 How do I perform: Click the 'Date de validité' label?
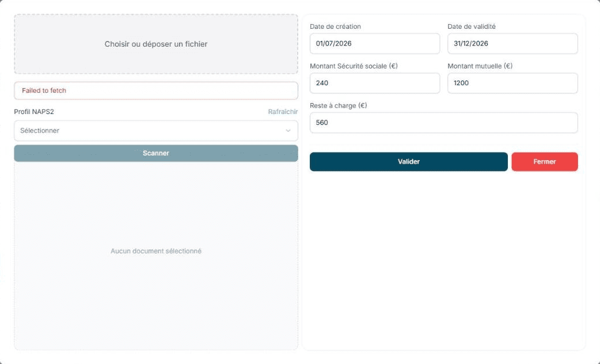472,26
